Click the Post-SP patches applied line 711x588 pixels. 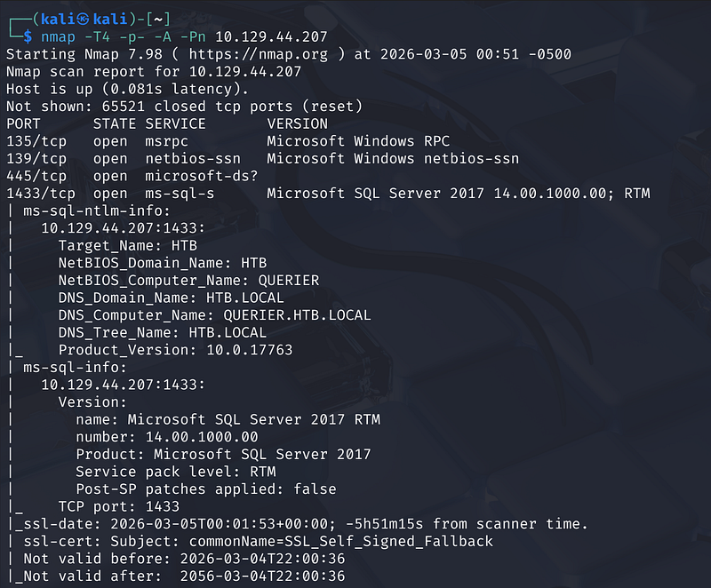(x=206, y=489)
